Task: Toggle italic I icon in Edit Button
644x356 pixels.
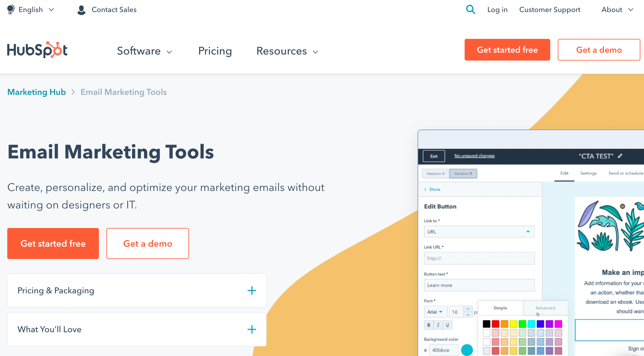Action: pyautogui.click(x=438, y=325)
